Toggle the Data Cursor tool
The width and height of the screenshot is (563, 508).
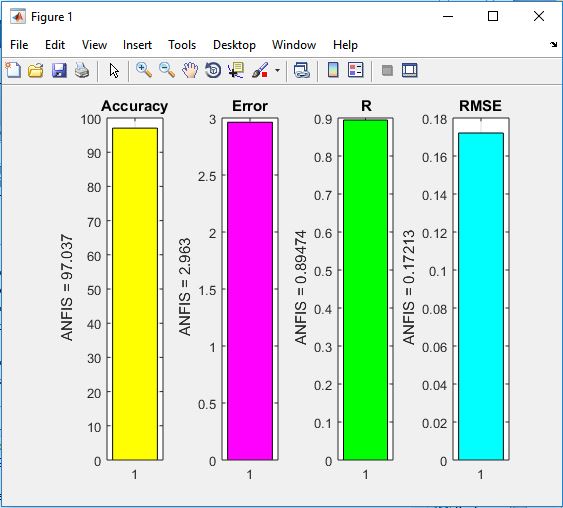tap(236, 70)
